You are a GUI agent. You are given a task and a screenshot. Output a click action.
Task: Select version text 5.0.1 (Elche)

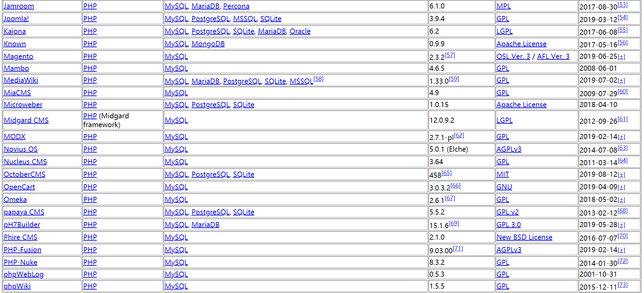(x=449, y=149)
